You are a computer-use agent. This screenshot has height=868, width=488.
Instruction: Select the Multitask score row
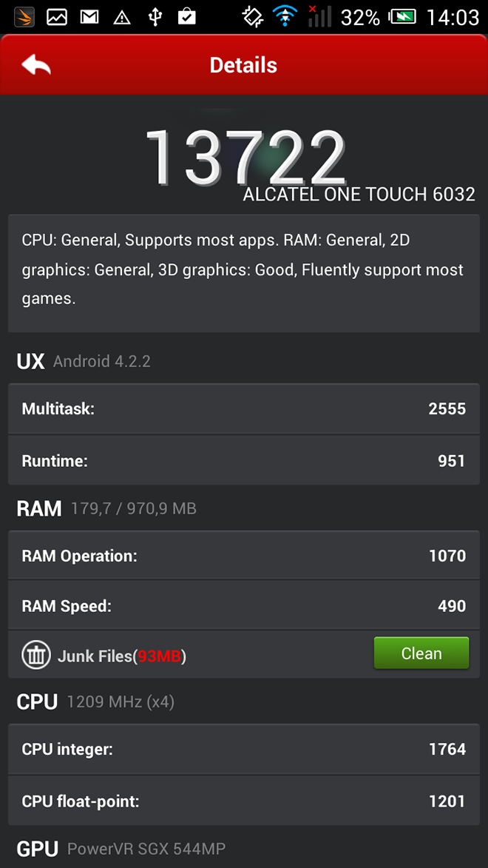coord(244,409)
